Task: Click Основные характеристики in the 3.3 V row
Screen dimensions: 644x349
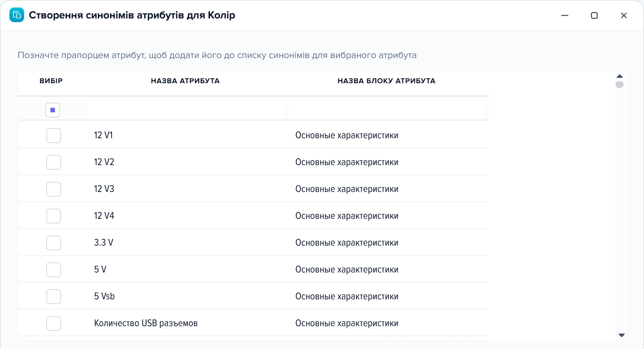Action: [x=347, y=243]
